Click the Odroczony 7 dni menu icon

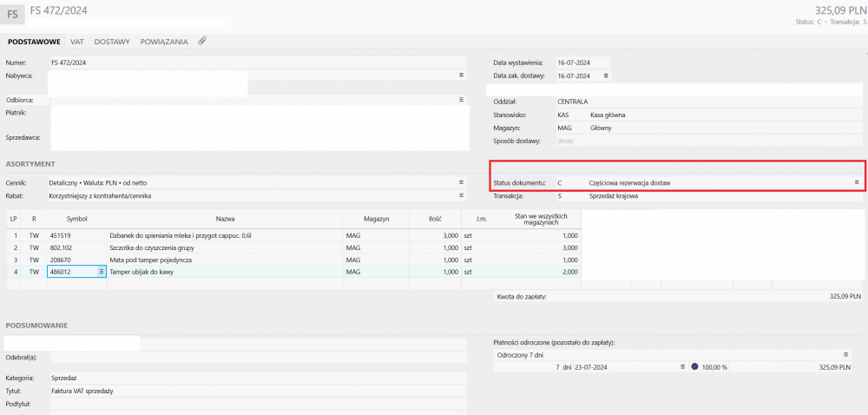tap(846, 354)
